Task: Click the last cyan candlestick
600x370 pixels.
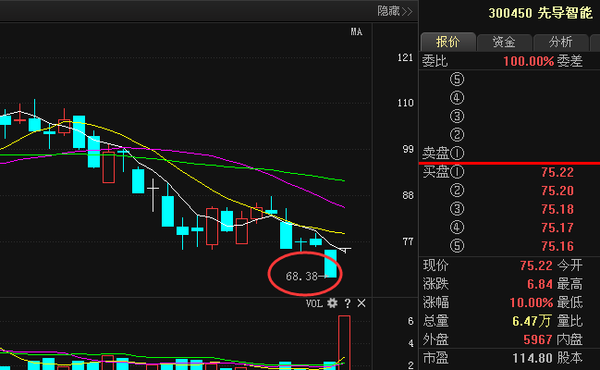Action: point(331,264)
